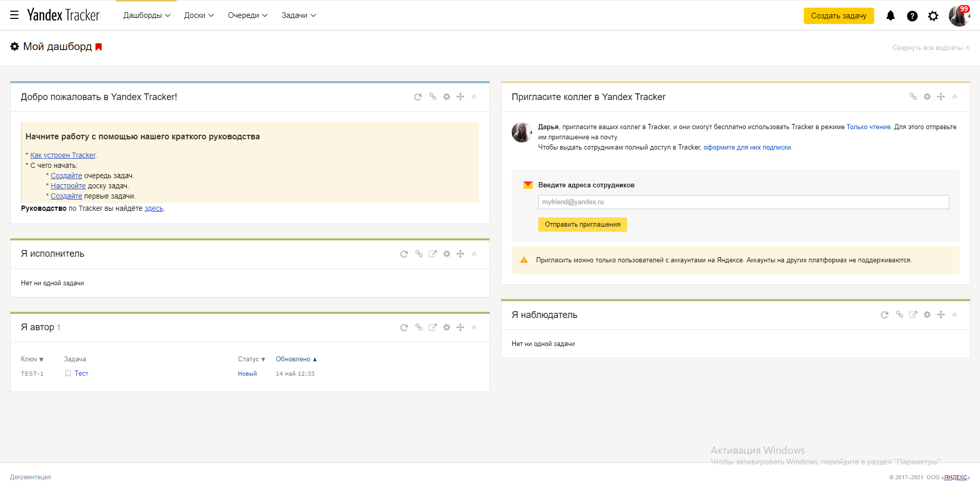This screenshot has width=980, height=492.
Task: Click оформите для них подписки link
Action: 747,147
